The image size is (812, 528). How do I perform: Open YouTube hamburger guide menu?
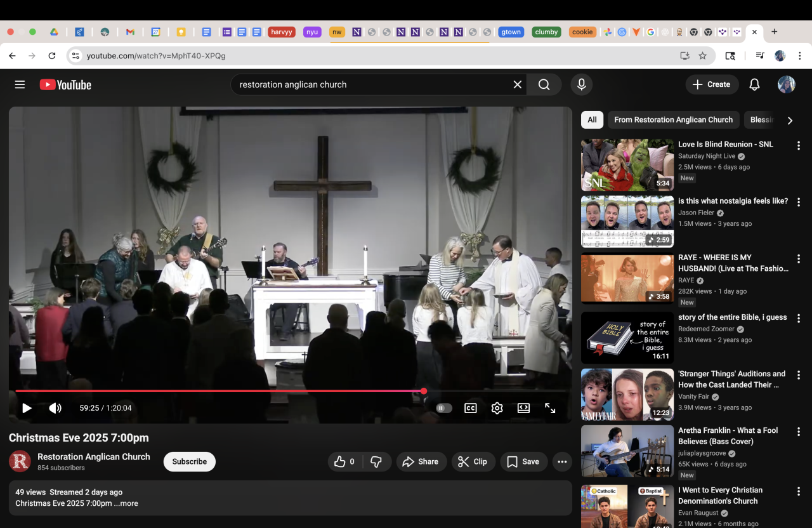20,84
